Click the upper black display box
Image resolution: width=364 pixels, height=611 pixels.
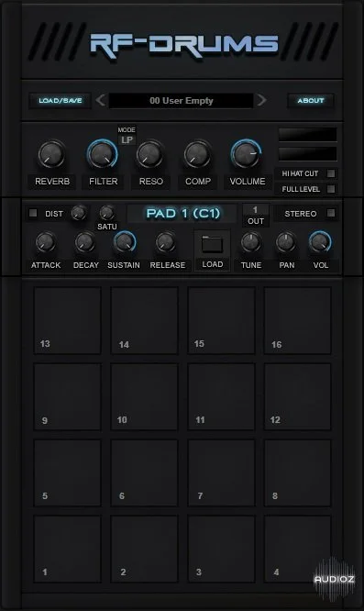click(x=307, y=135)
